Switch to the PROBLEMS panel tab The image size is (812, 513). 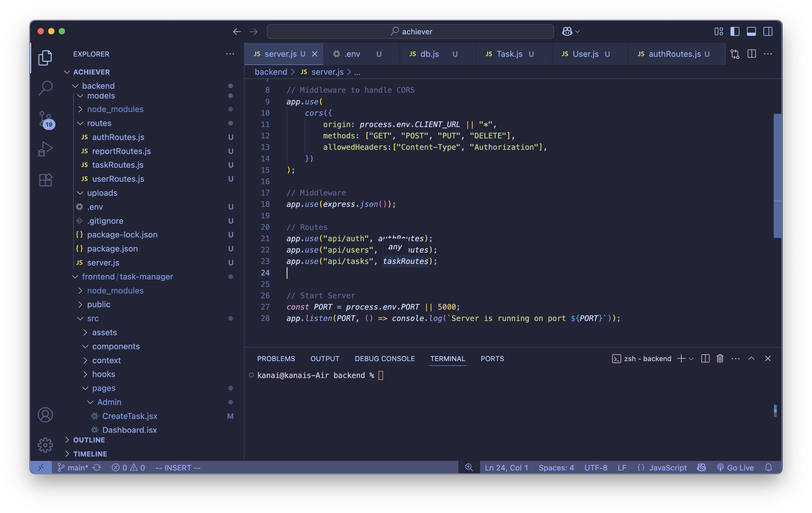coord(276,359)
